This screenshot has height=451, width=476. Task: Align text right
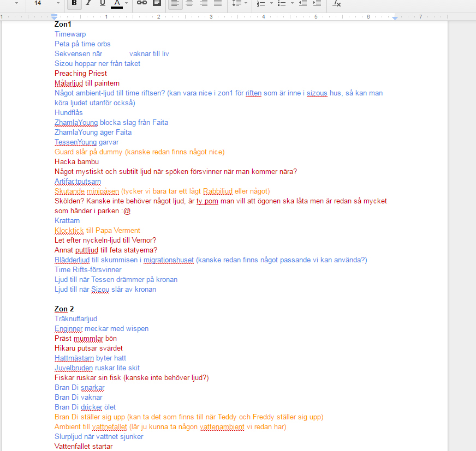coord(204,3)
